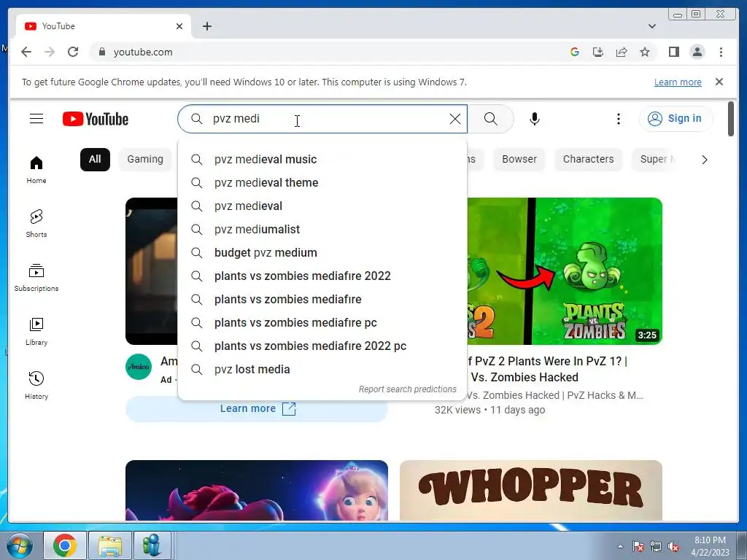The width and height of the screenshot is (747, 560).
Task: Click Report search predictions link
Action: pos(407,389)
